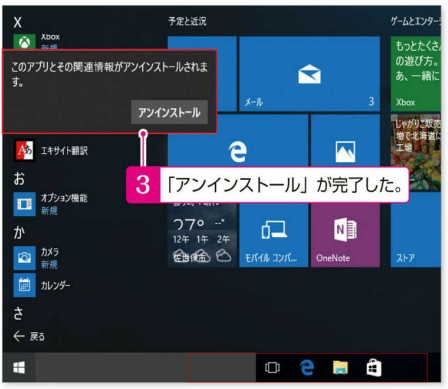Open the カメラ app icon
This screenshot has height=389, width=448.
point(24,258)
